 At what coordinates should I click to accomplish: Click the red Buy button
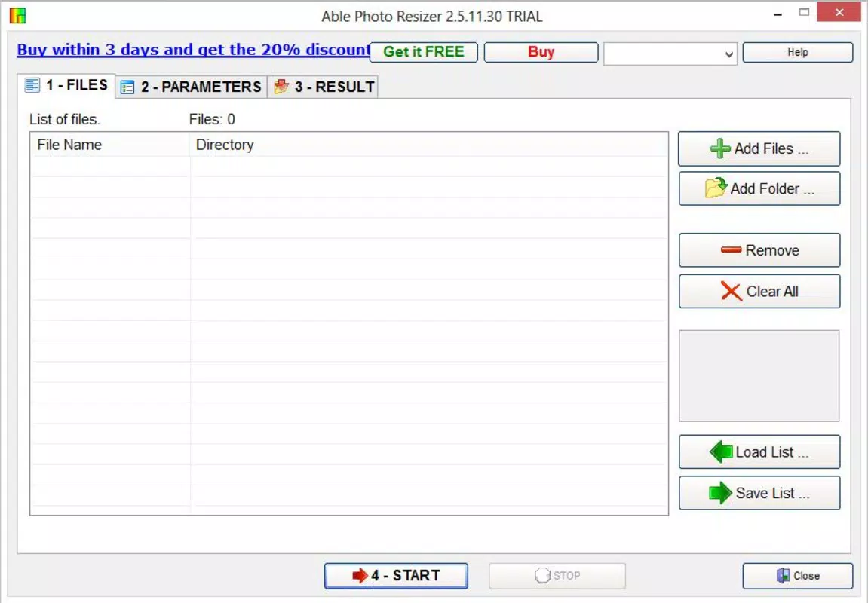coord(541,52)
